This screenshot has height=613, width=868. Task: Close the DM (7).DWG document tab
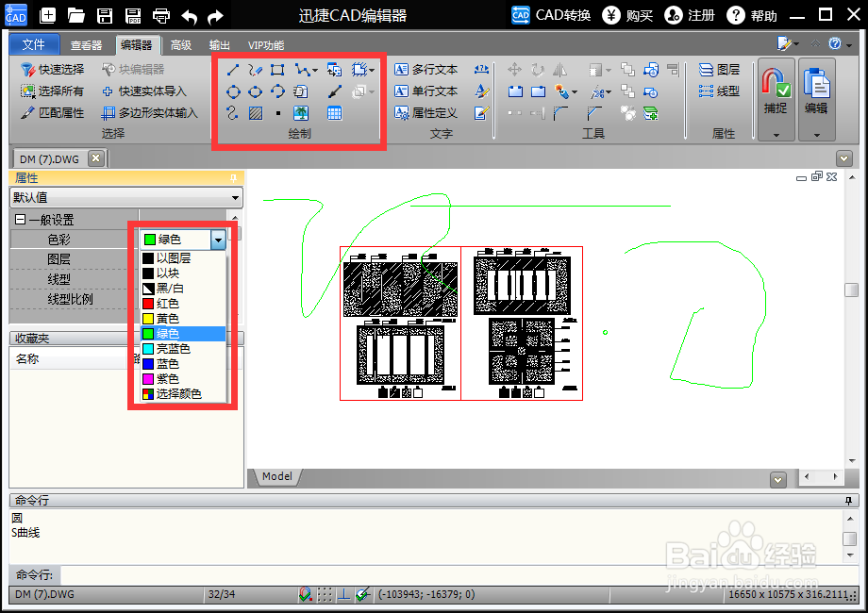point(96,158)
